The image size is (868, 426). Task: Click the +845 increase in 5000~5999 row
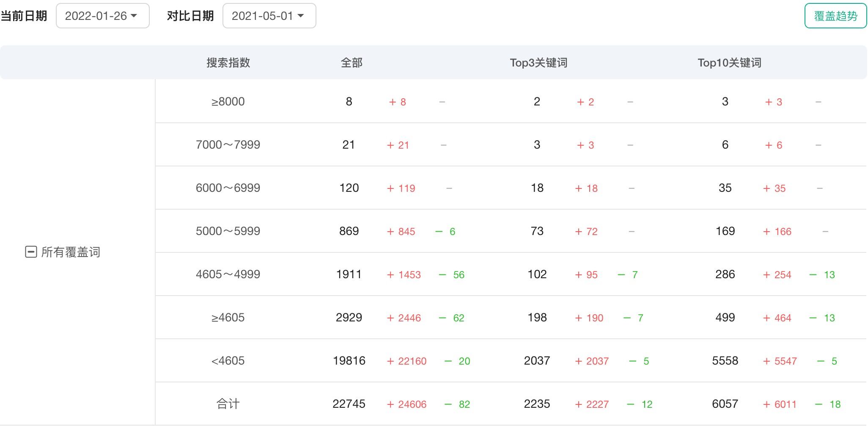401,232
